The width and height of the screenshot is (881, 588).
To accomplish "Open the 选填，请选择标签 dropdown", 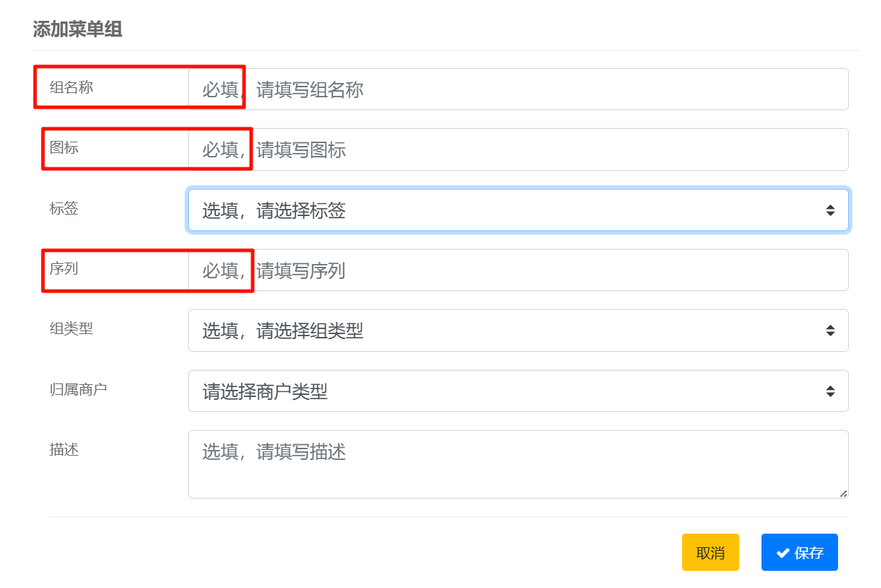I will coord(518,210).
